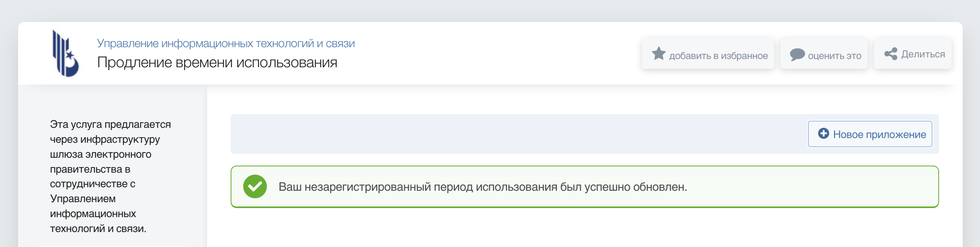This screenshot has width=980, height=247.
Task: Click sidebar line 'через инфраструктуру'
Action: [105, 139]
